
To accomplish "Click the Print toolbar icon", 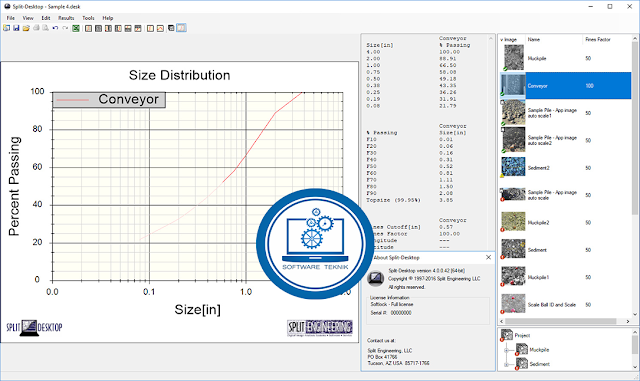I will pos(36,28).
